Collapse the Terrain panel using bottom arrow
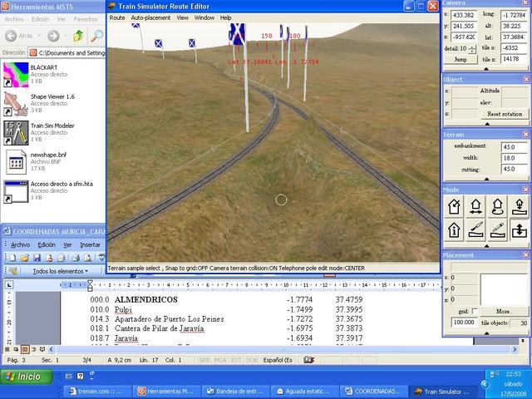 tap(486, 180)
